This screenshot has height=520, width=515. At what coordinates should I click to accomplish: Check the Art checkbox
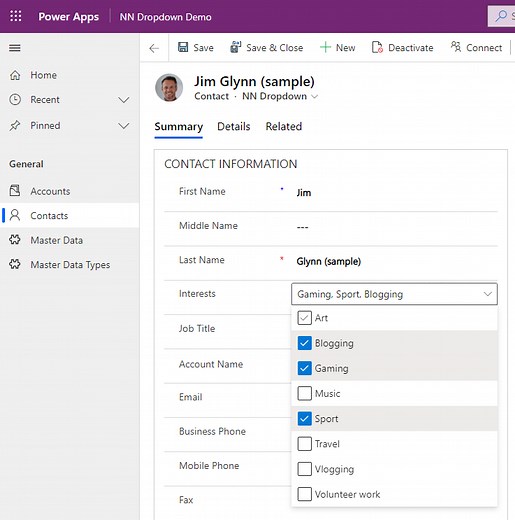tap(304, 318)
